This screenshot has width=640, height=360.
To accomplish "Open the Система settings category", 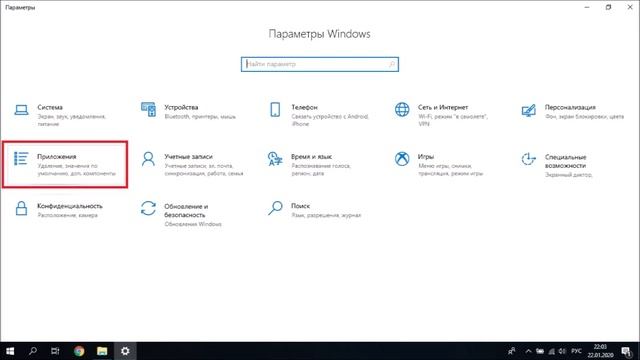I will pos(61,115).
